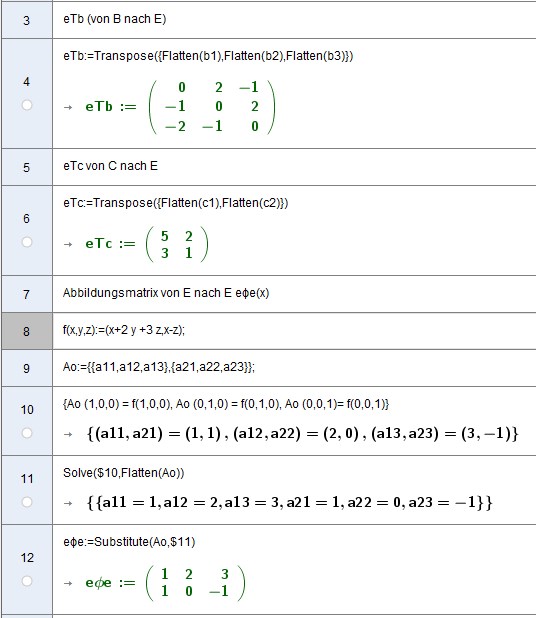
Task: Toggle visibility circle in row 6
Action: pyautogui.click(x=27, y=242)
